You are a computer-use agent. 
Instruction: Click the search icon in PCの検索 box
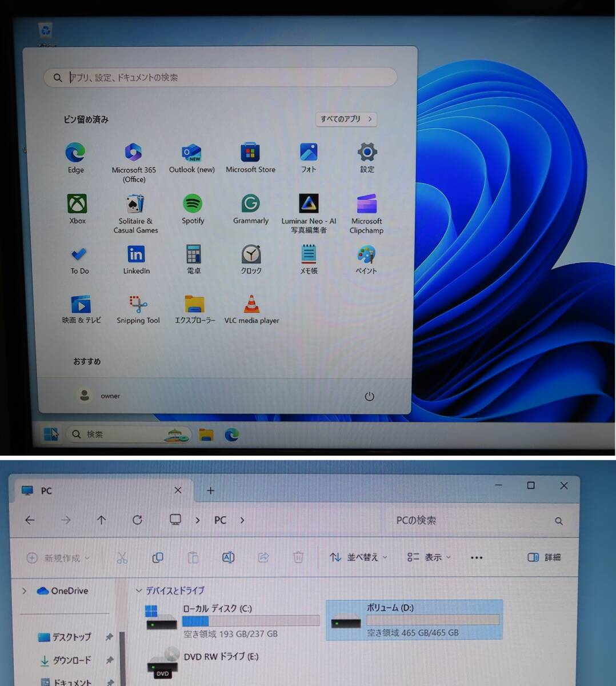point(559,521)
